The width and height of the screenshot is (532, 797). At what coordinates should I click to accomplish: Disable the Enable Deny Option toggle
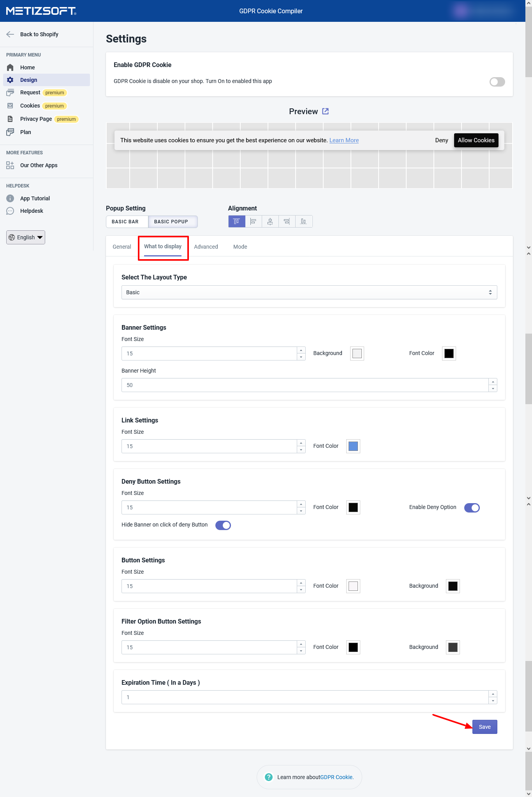(472, 508)
